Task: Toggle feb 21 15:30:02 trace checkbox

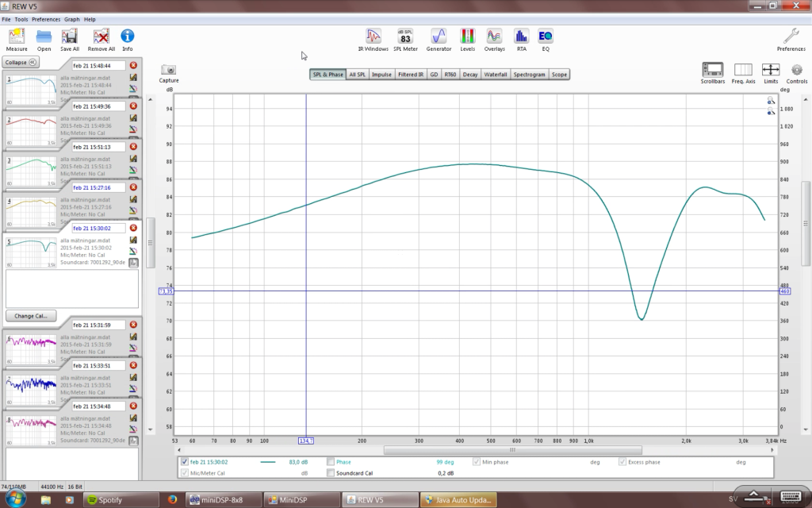Action: [184, 462]
